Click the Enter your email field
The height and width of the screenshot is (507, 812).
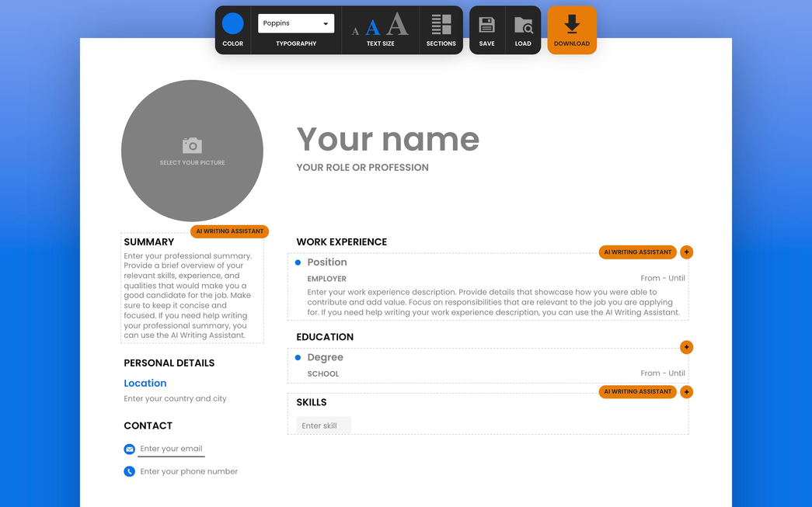pos(172,449)
